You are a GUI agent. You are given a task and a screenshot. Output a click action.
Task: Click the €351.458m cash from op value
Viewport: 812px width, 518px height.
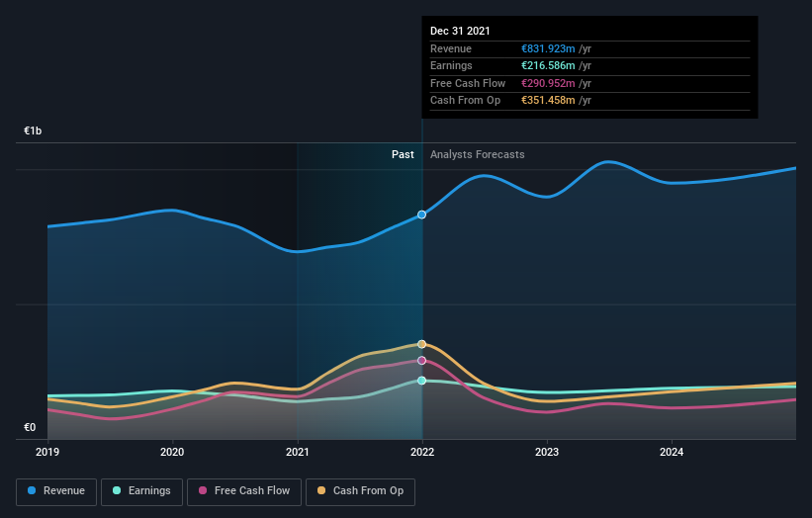tap(548, 101)
